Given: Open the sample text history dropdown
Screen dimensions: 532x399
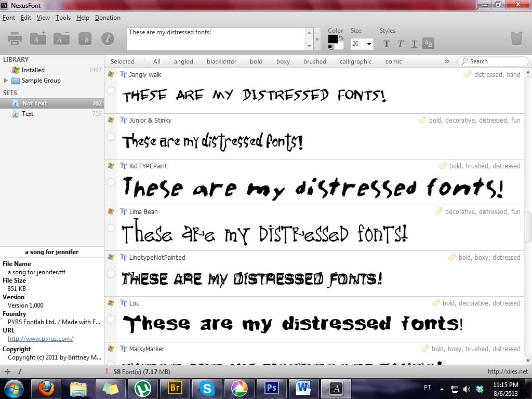Looking at the screenshot, I should (x=317, y=39).
